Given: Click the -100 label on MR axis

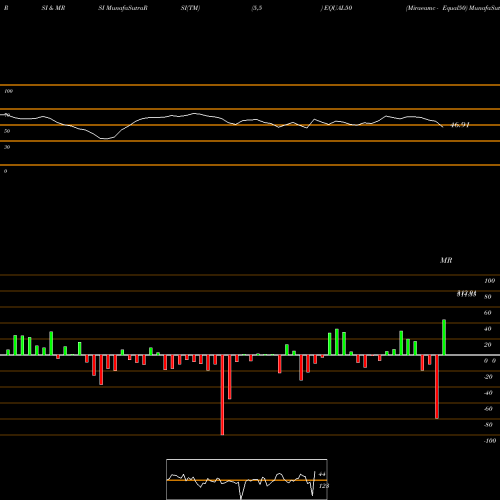Looking at the screenshot, I should 490,441.
